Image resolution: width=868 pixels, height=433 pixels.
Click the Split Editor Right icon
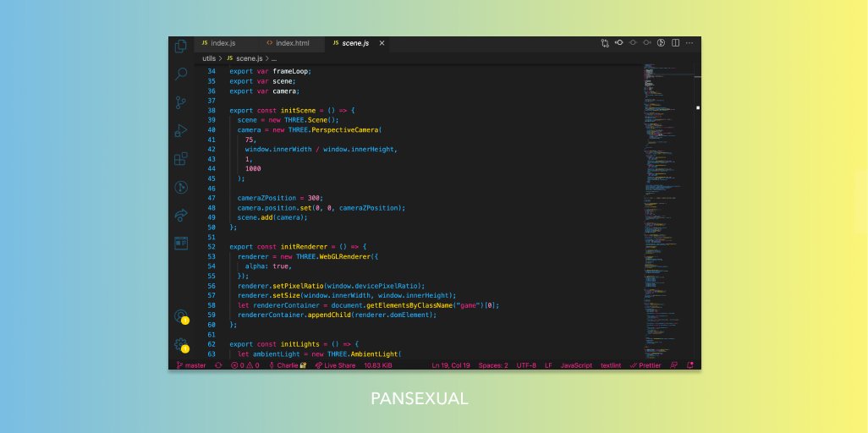tap(675, 42)
